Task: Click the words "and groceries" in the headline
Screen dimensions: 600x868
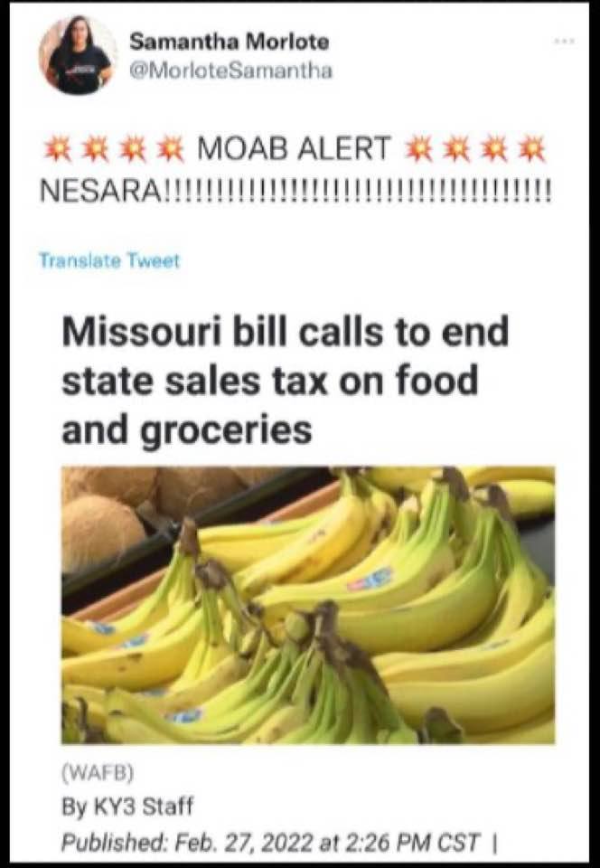Action: click(x=186, y=429)
